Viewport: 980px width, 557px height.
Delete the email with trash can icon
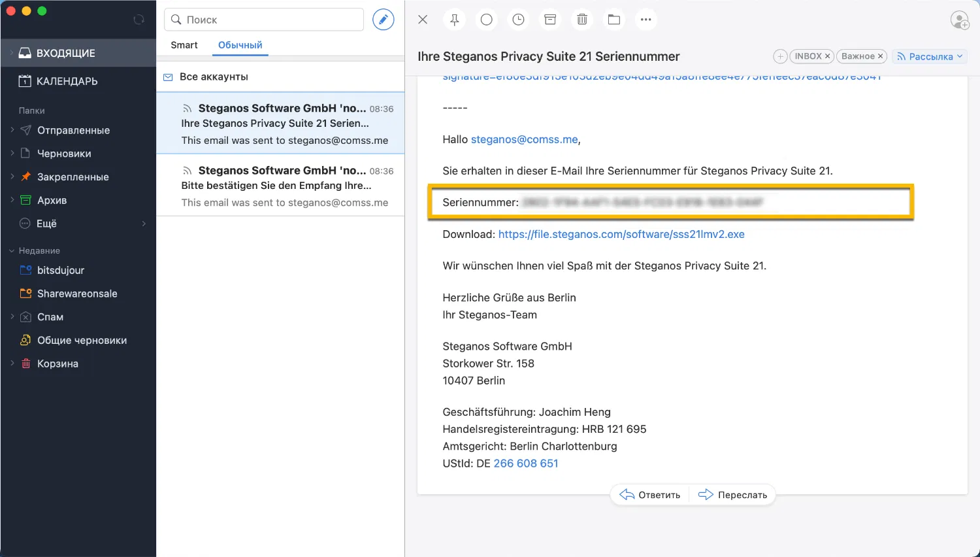[x=582, y=20]
